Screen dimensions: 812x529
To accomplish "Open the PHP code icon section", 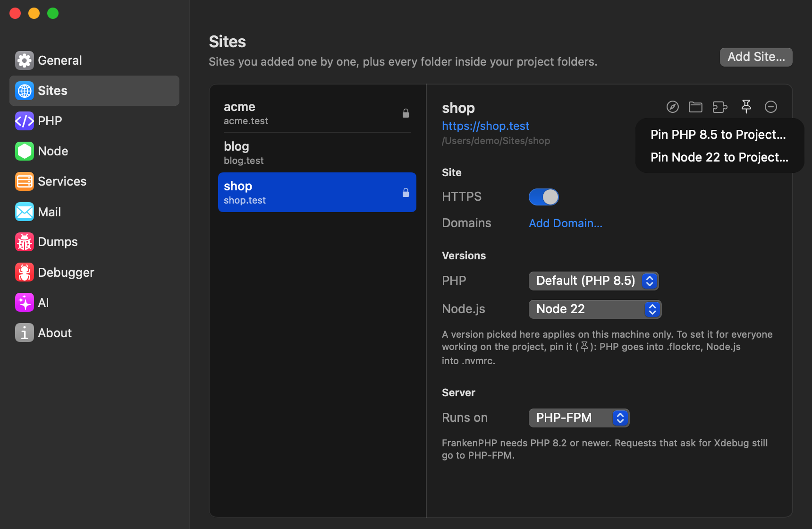I will pyautogui.click(x=24, y=121).
